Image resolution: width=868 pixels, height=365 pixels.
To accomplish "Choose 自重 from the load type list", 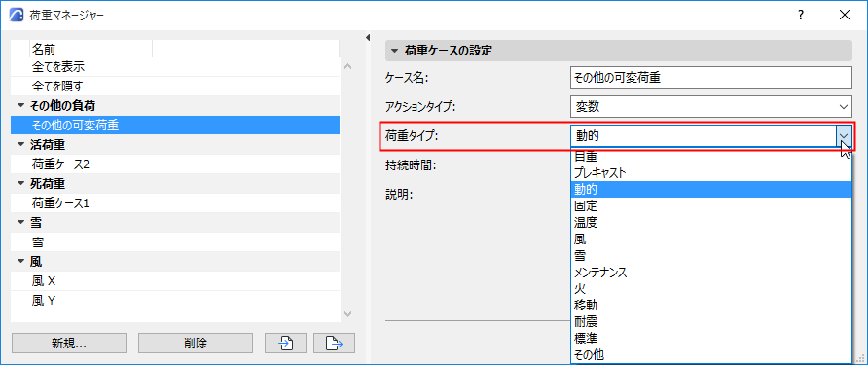I will click(x=710, y=157).
